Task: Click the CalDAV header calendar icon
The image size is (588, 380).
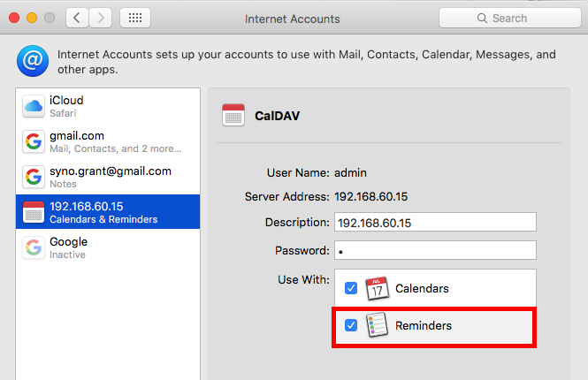Action: point(233,115)
